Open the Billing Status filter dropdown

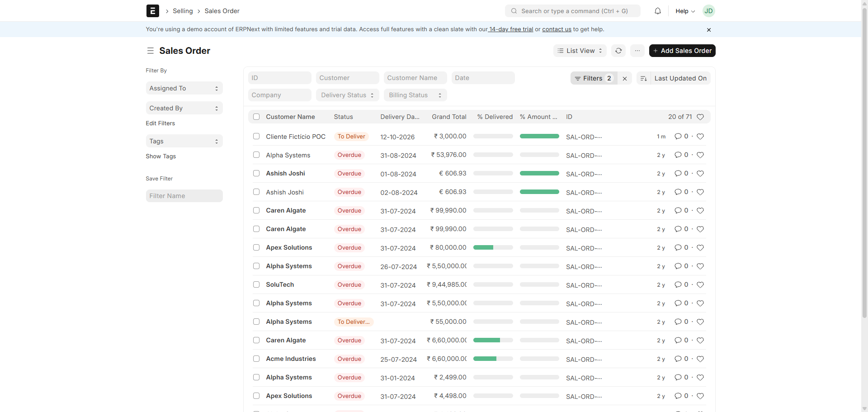pyautogui.click(x=415, y=95)
